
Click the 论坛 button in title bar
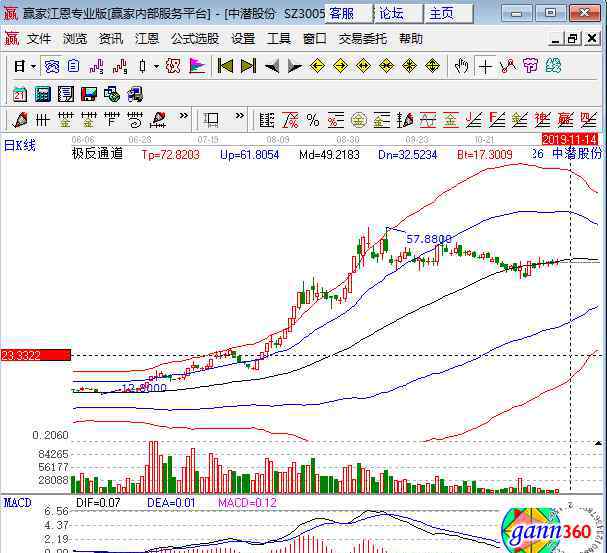tap(398, 14)
